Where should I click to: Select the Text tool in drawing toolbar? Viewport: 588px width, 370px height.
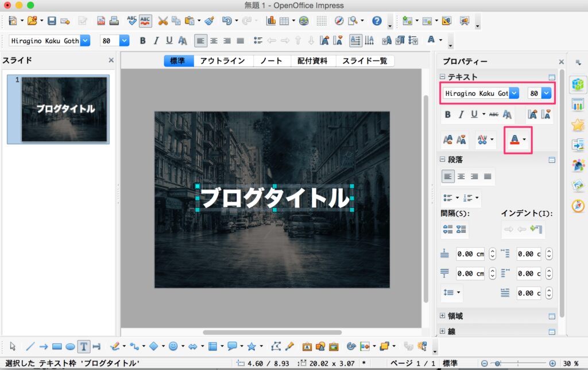(x=84, y=346)
